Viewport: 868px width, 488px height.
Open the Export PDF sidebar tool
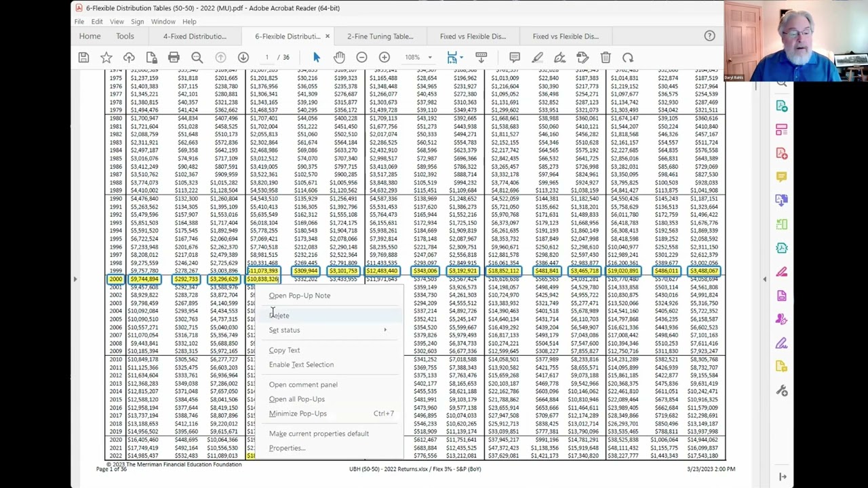(782, 106)
